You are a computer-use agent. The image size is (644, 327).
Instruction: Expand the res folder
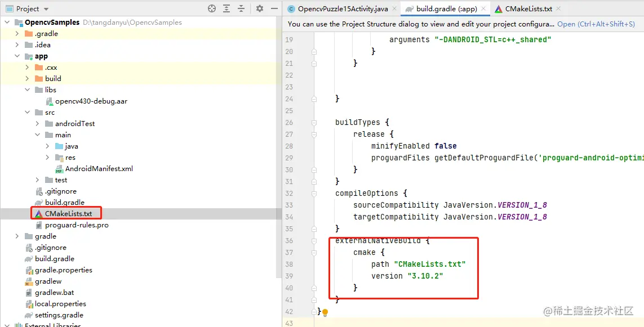point(48,158)
